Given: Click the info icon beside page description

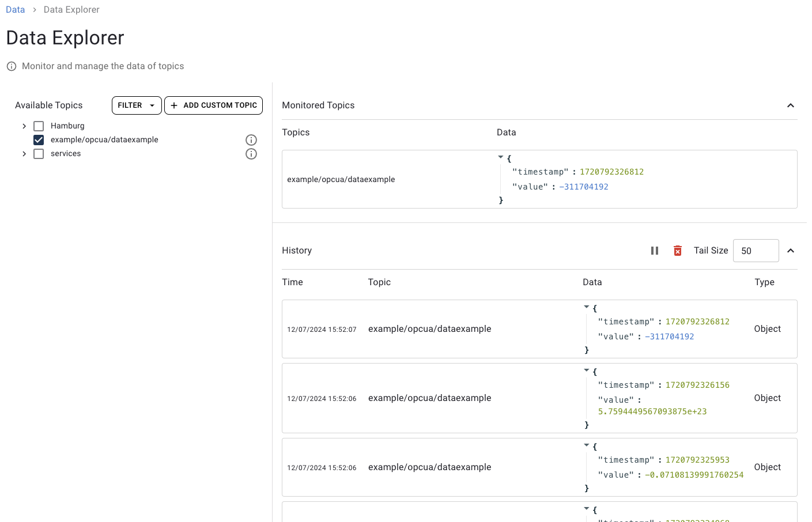Looking at the screenshot, I should click(12, 66).
